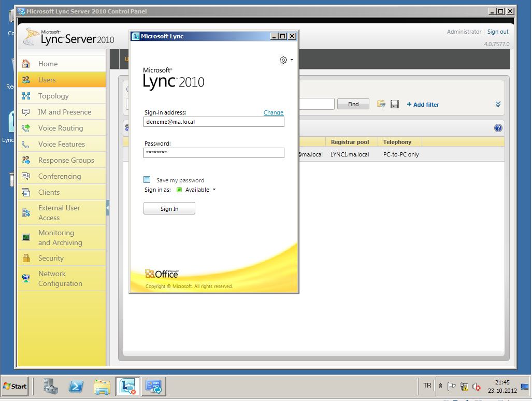Click the External User Access icon
532x401 pixels.
(26, 213)
